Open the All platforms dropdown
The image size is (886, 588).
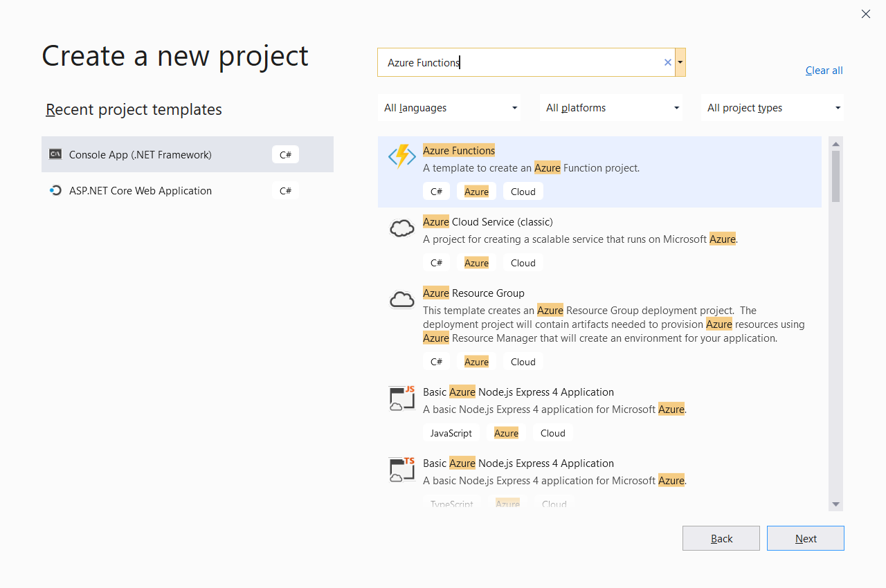(611, 108)
